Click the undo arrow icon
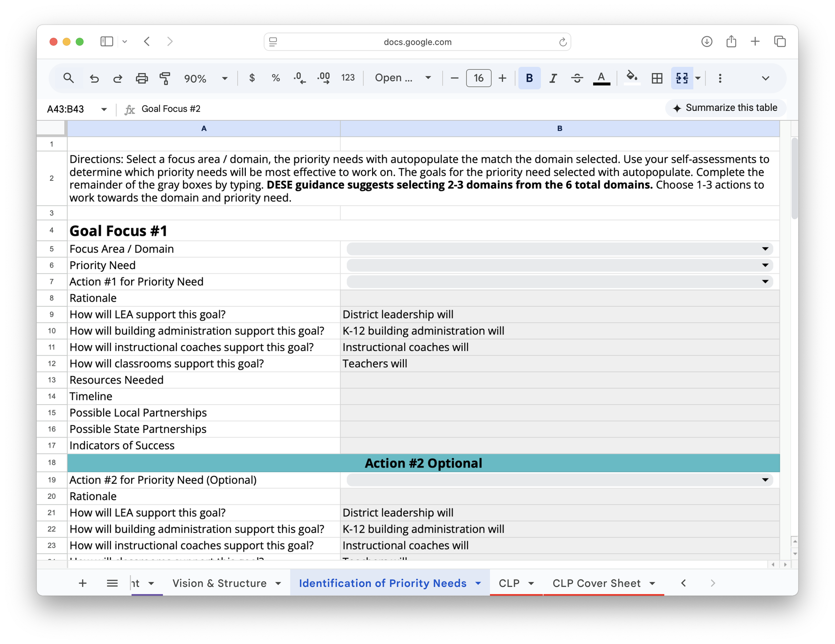Screen dimensions: 835x644 click(x=94, y=78)
